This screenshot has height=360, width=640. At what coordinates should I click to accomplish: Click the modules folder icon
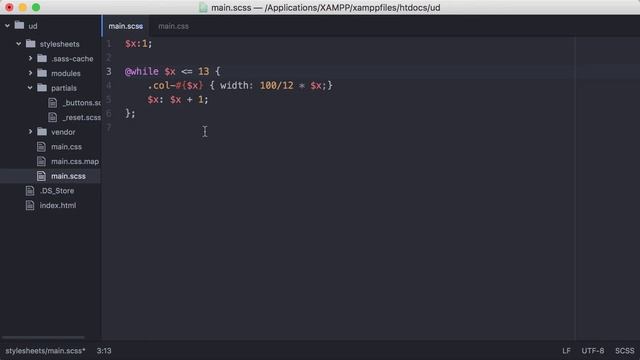42,73
